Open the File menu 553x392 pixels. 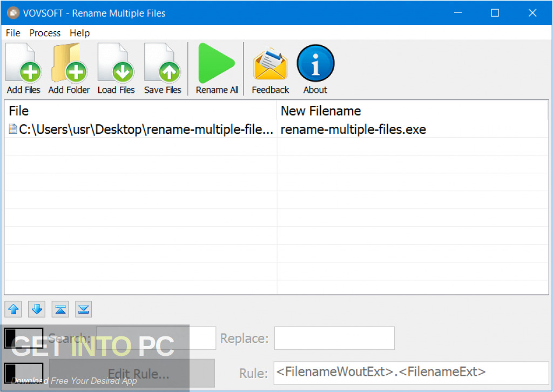pyautogui.click(x=13, y=33)
